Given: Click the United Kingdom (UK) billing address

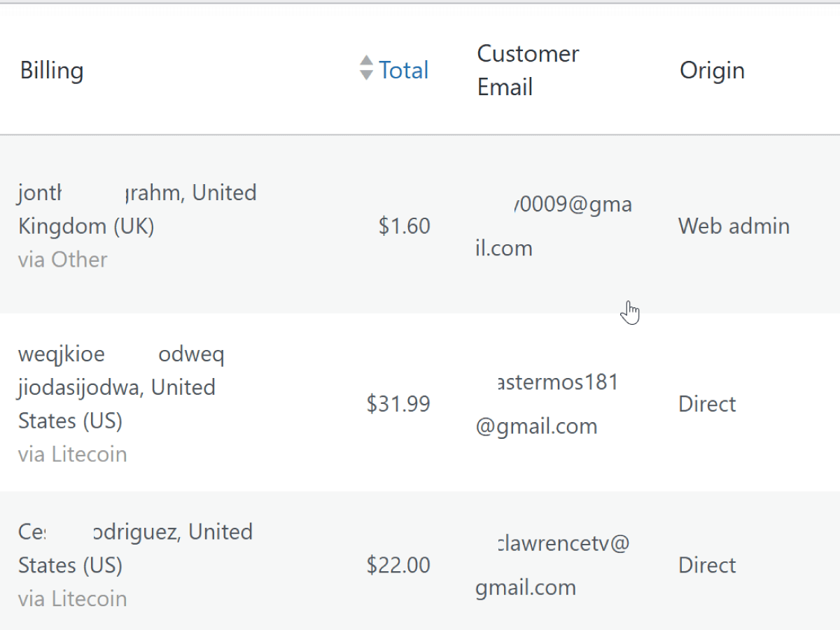Looking at the screenshot, I should pyautogui.click(x=137, y=209).
